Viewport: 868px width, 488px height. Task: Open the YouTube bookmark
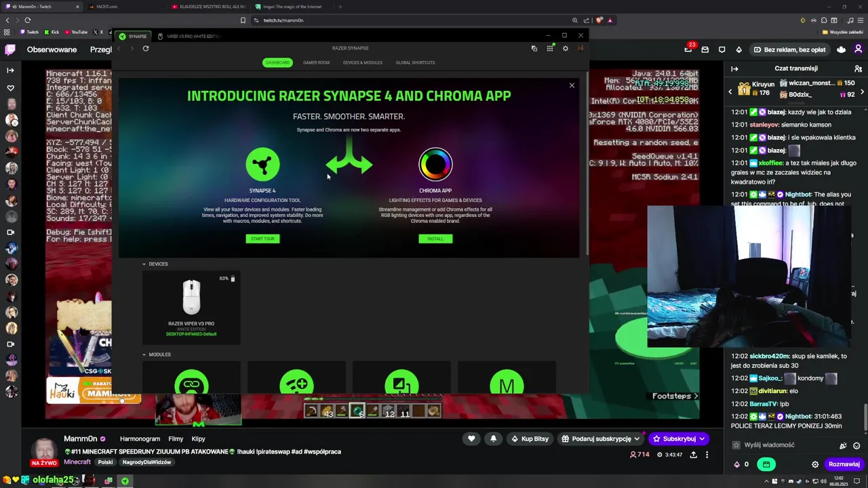76,32
